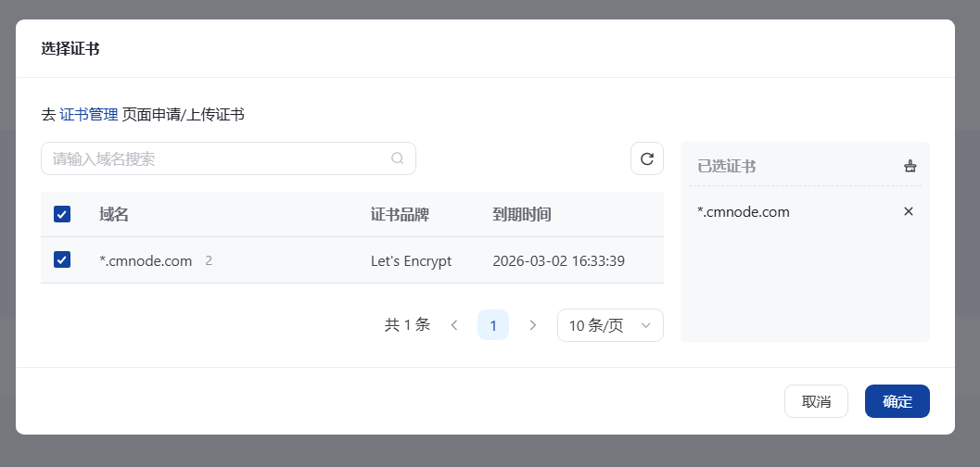Focus the 请输入域名搜索 input field
This screenshot has width=980, height=467.
[218, 158]
